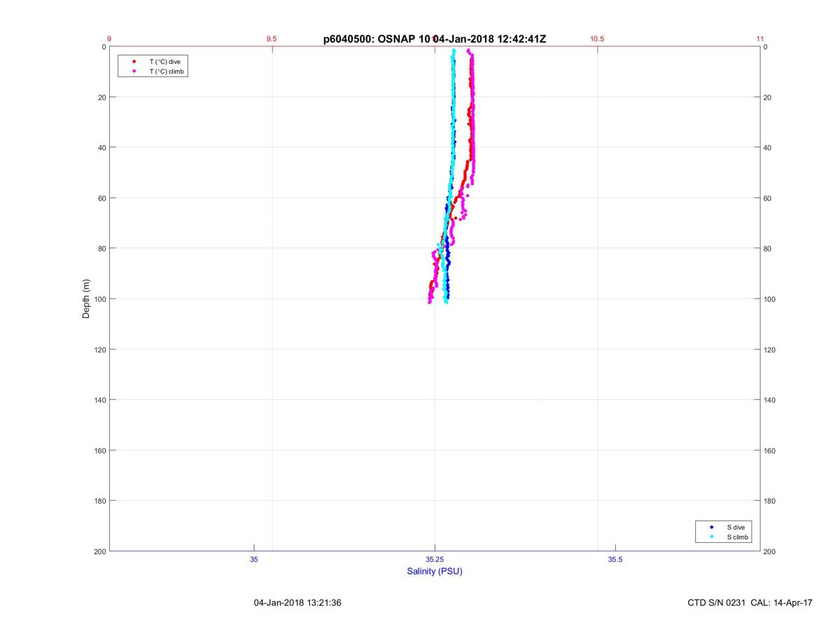Click the 160 tick on right depth axis
840x620 pixels.
(770, 450)
